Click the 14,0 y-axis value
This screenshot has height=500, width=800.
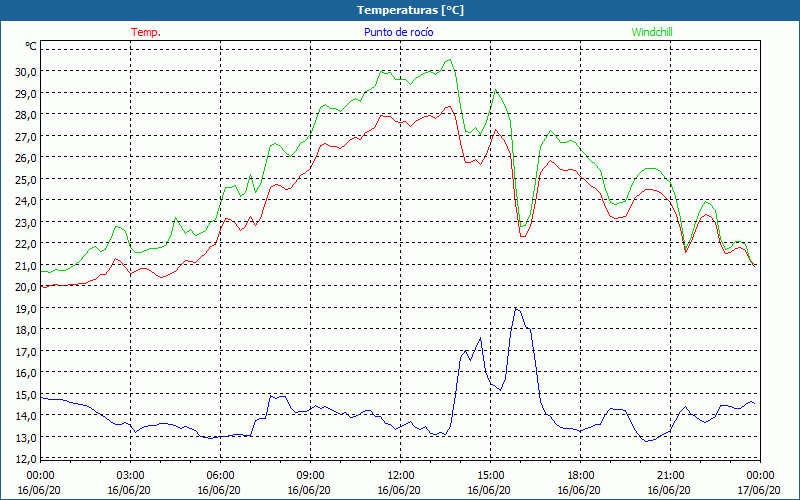coord(26,416)
